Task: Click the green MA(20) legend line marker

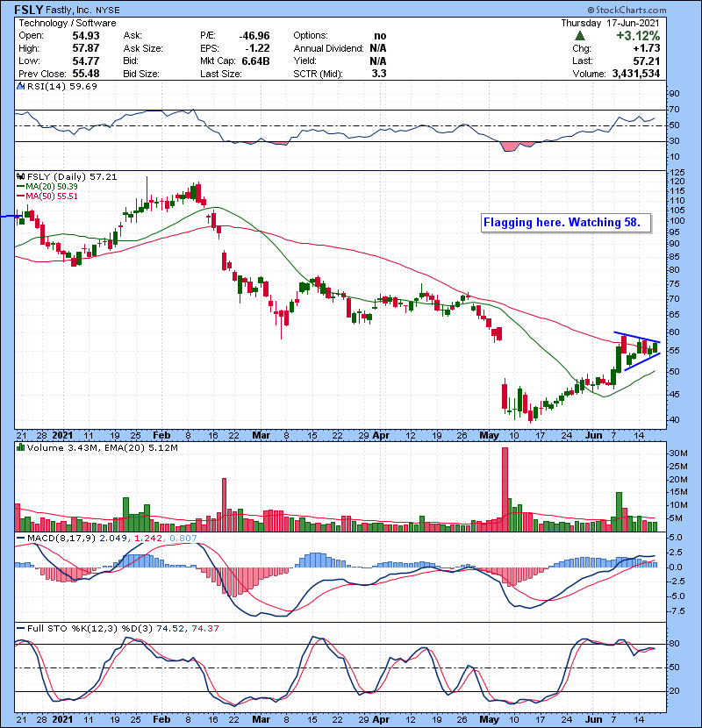Action: tap(21, 186)
